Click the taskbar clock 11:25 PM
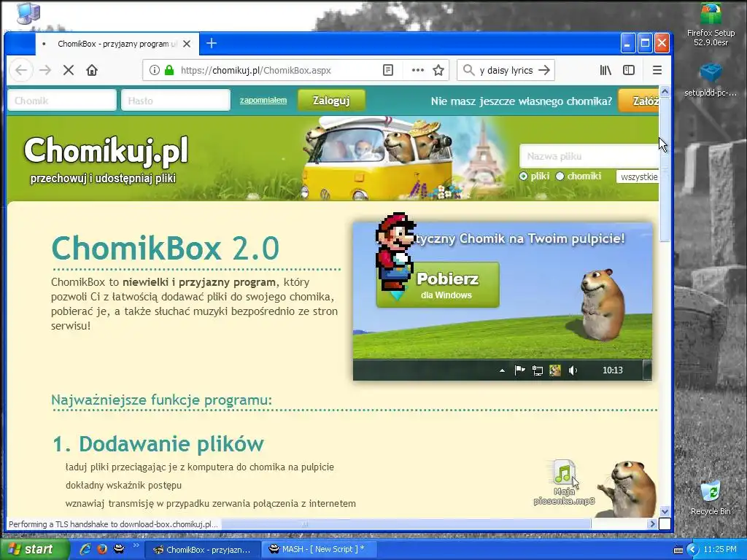Image resolution: width=747 pixels, height=560 pixels. click(720, 550)
